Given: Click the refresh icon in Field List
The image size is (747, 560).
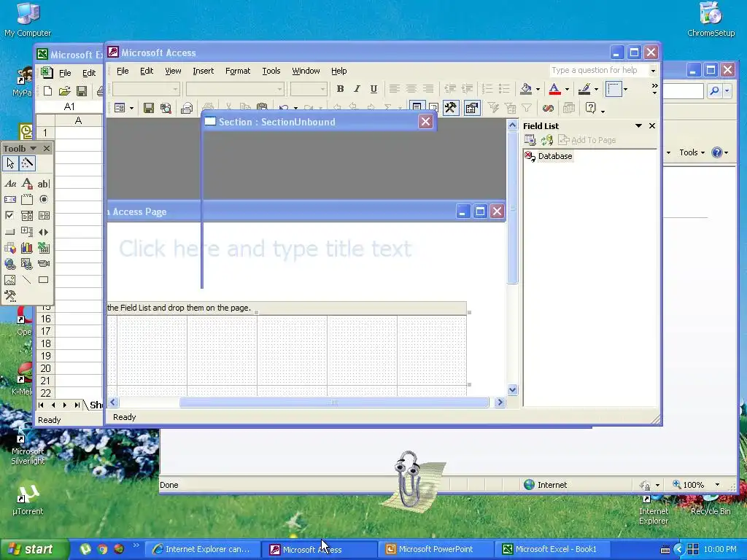Looking at the screenshot, I should 546,140.
